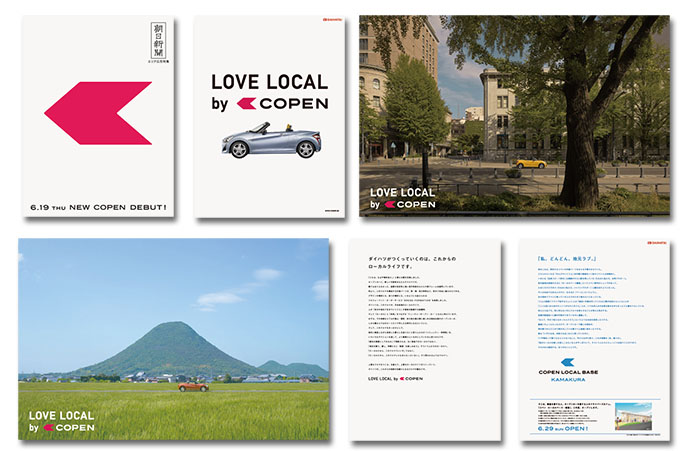The width and height of the screenshot is (690, 451).
Task: Click the Daihatsu logo atop the Kamakura page
Action: (x=657, y=243)
